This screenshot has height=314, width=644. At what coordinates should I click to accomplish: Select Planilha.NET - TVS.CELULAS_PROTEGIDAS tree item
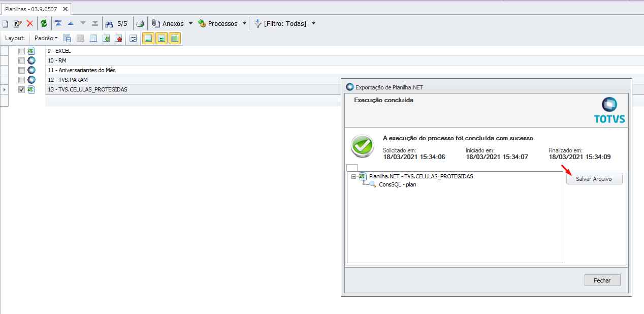[x=421, y=176]
